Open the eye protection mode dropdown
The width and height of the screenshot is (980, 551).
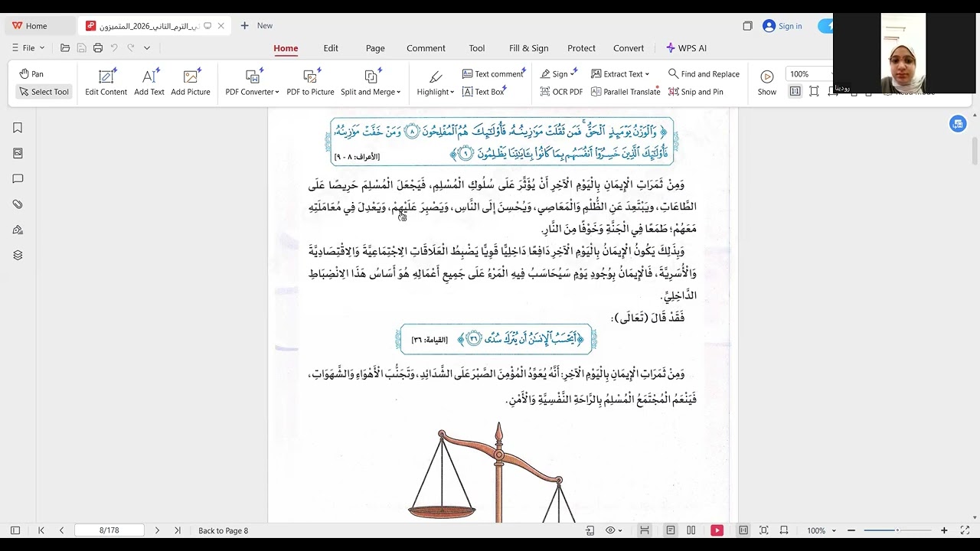(x=613, y=530)
